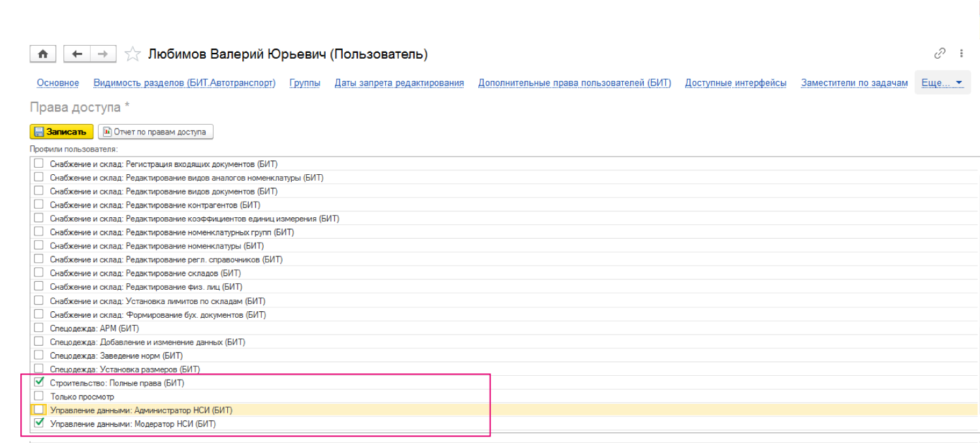The width and height of the screenshot is (980, 443).
Task: Save access rights with Записать button
Action: click(x=61, y=132)
